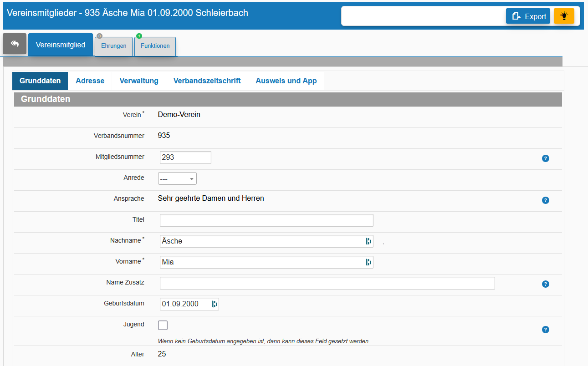This screenshot has height=366, width=588.
Task: Click the empty Titel input field
Action: click(266, 220)
